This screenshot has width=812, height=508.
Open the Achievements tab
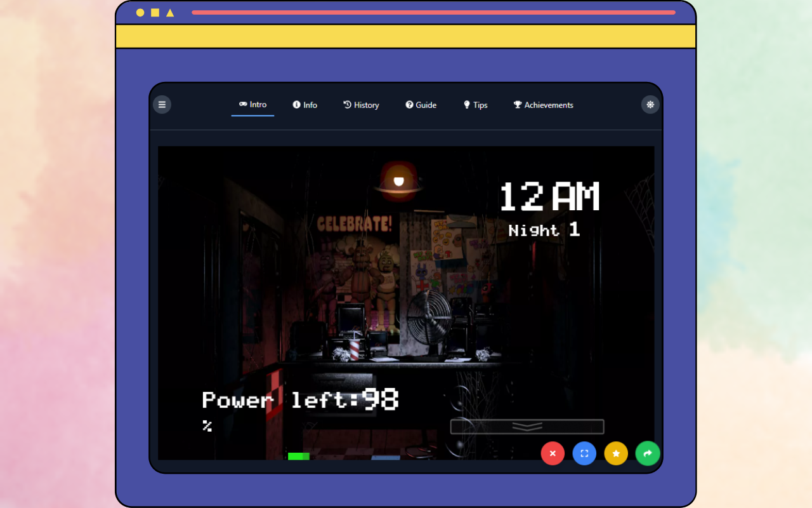(544, 105)
